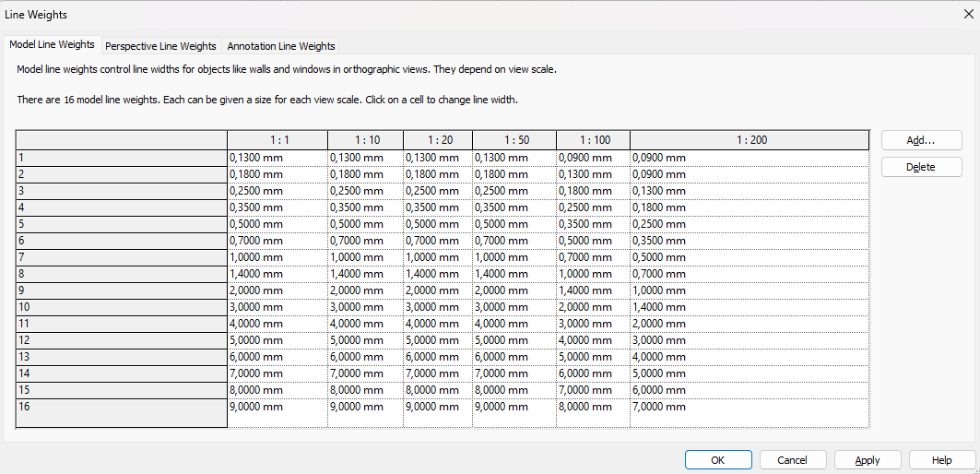The image size is (980, 474).
Task: Select the Model Line Weights tab
Action: pyautogui.click(x=52, y=45)
